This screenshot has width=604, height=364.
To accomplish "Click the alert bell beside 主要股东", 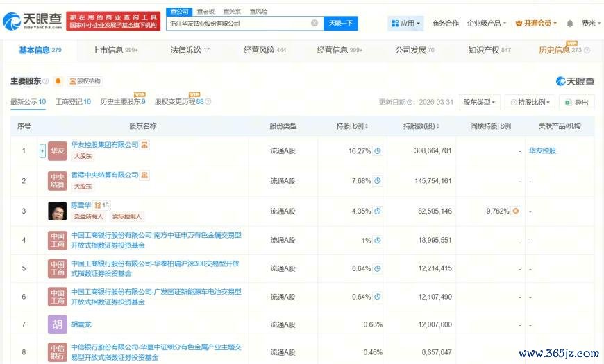I will (x=58, y=81).
